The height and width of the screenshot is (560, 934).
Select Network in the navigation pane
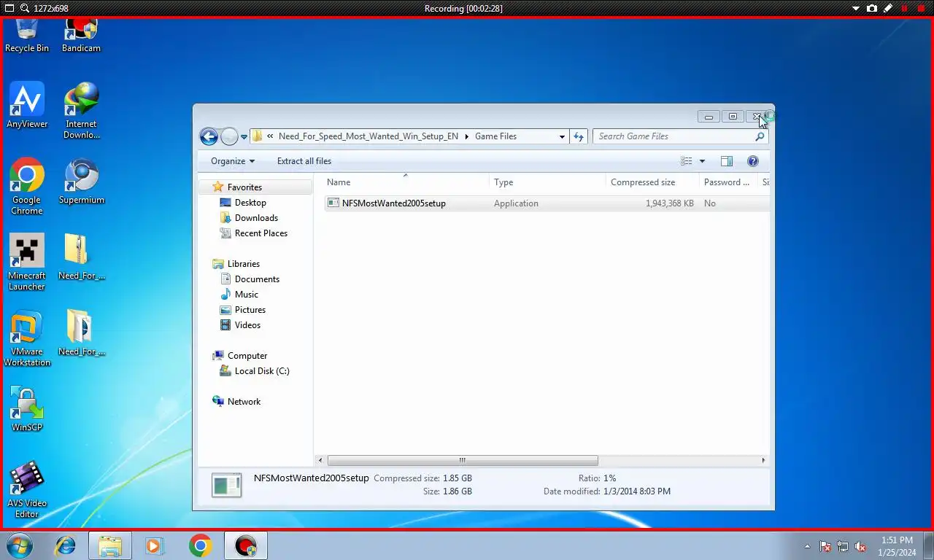(x=244, y=402)
